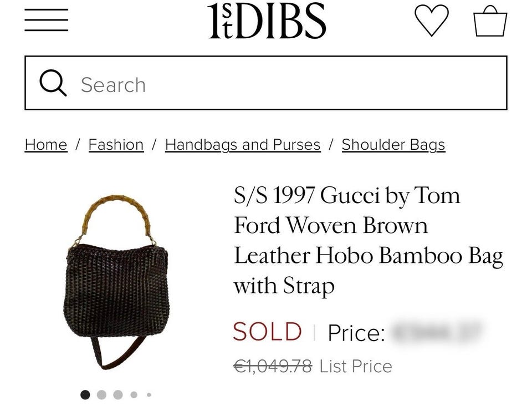Viewport: 532px width, 416px height.
Task: Open Handbags and Purses breadcrumb
Action: (243, 145)
